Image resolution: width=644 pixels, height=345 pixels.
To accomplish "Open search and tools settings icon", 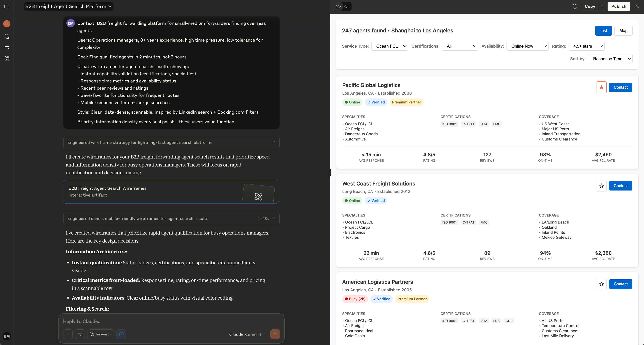I will (80, 334).
